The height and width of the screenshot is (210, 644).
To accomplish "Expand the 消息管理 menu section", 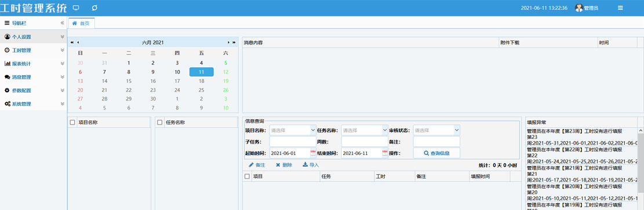I will (x=63, y=77).
